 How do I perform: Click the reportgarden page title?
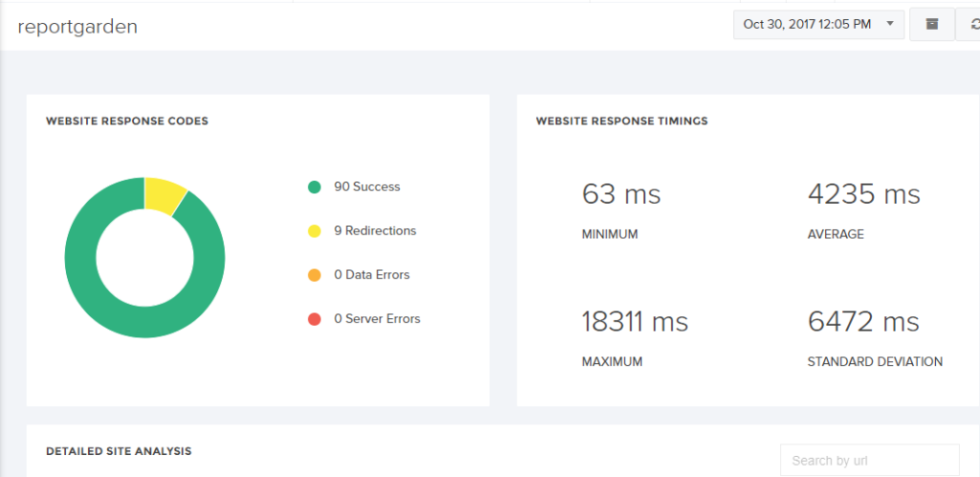78,26
